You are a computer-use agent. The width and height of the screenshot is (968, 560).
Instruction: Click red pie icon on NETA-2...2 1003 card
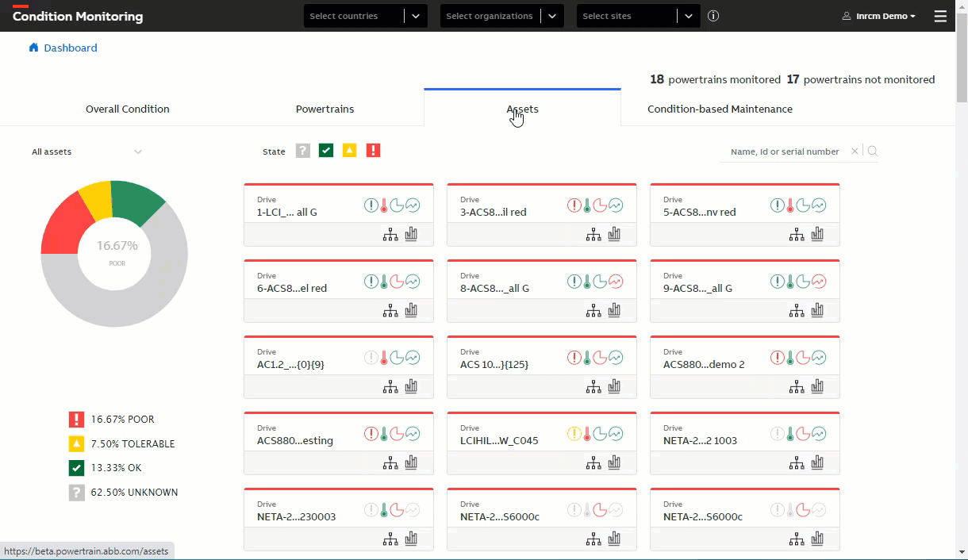tap(804, 434)
